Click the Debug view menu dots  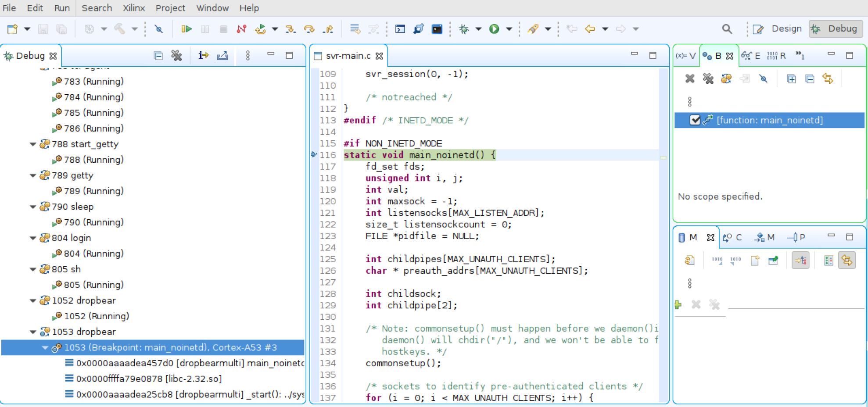click(x=248, y=56)
